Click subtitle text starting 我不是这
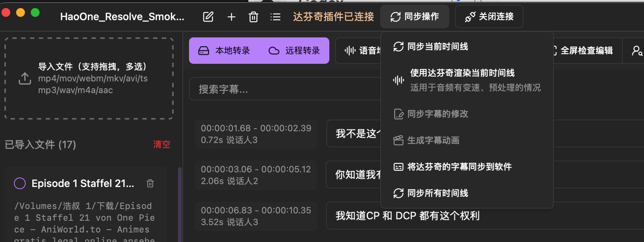Image resolution: width=644 pixels, height=242 pixels. click(x=358, y=134)
